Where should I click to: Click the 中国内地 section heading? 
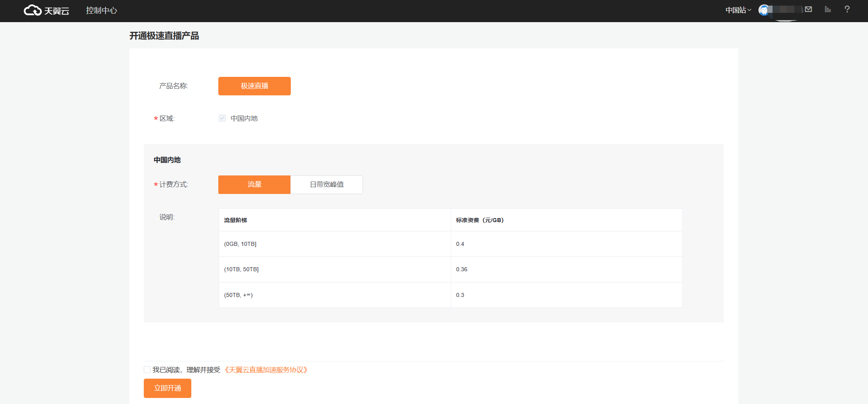167,160
